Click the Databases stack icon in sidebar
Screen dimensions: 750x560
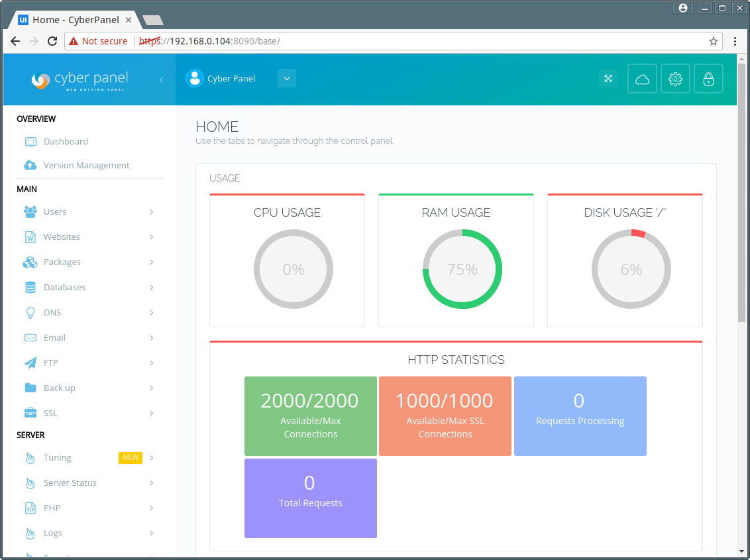[x=30, y=287]
